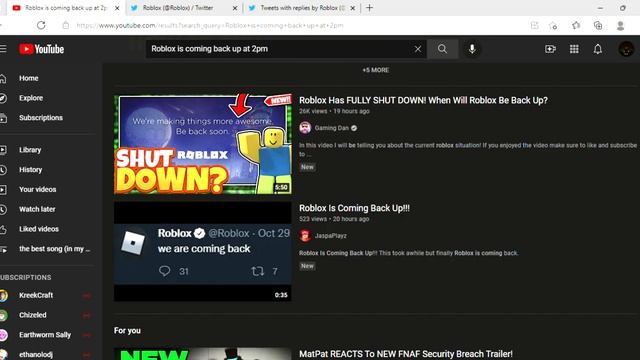Screen dimensions: 640x360
Task: Open Explore in sidebar
Action: click(x=31, y=98)
